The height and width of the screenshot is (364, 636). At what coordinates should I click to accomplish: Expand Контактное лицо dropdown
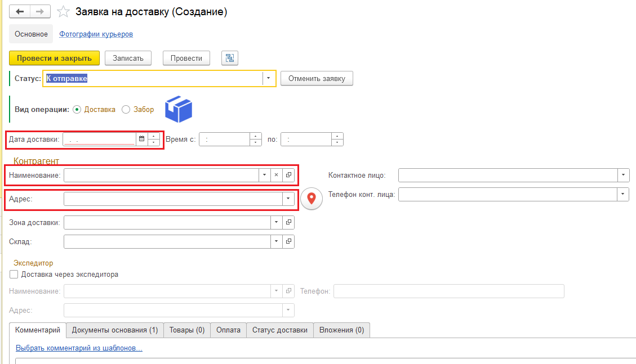[x=624, y=175]
